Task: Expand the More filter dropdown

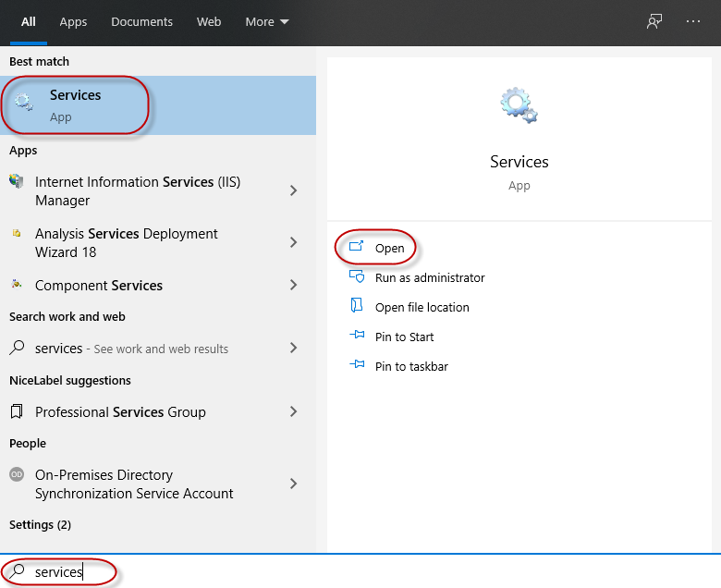Action: (x=267, y=21)
